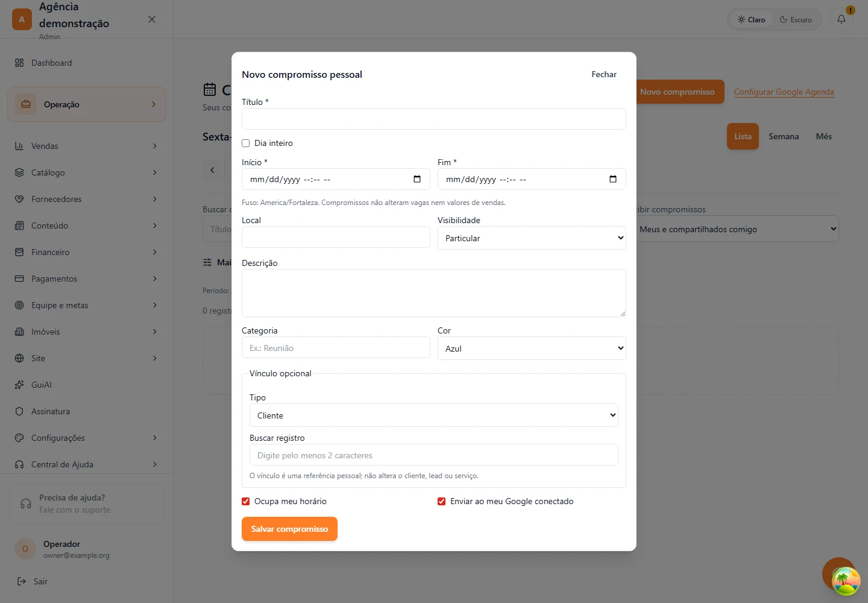
Task: Open the Tipo dropdown showing Cliente
Action: pyautogui.click(x=434, y=415)
